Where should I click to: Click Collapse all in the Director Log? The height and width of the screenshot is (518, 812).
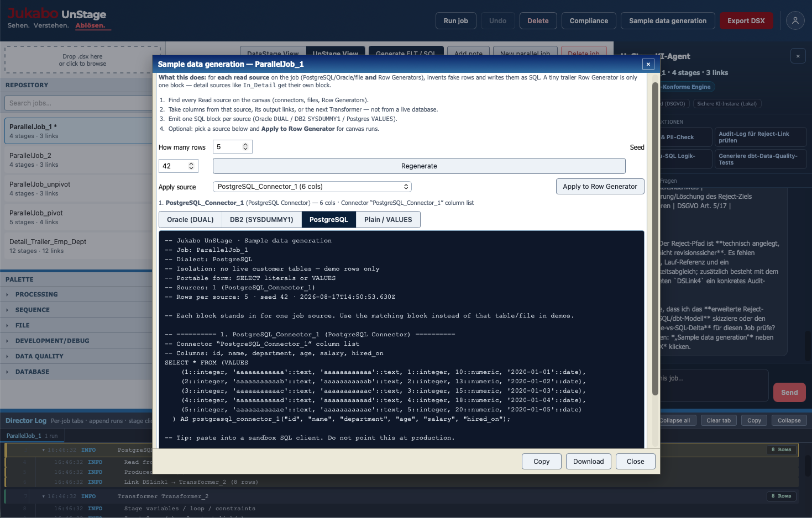point(675,420)
